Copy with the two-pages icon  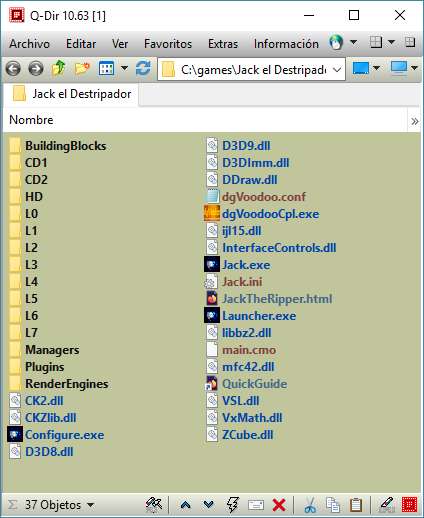pyautogui.click(x=333, y=505)
